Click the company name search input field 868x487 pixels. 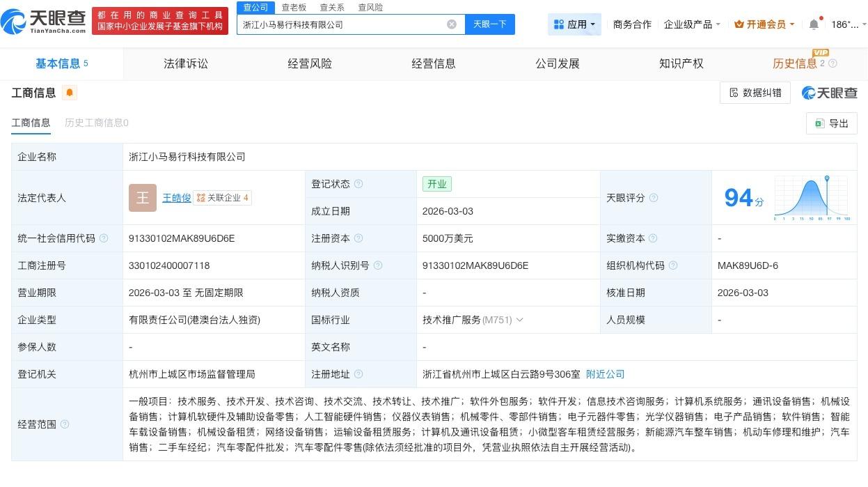(341, 24)
